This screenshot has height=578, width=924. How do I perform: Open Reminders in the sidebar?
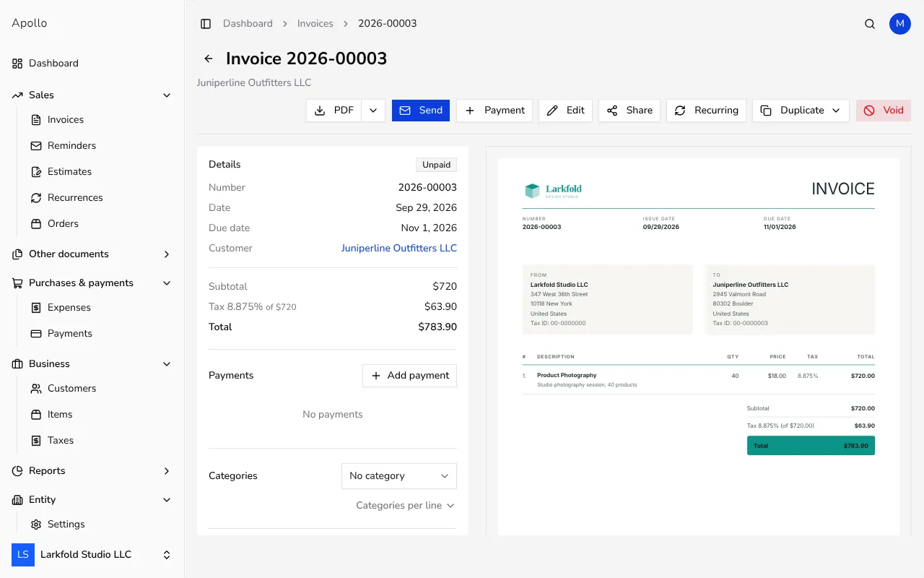[x=101, y=146]
